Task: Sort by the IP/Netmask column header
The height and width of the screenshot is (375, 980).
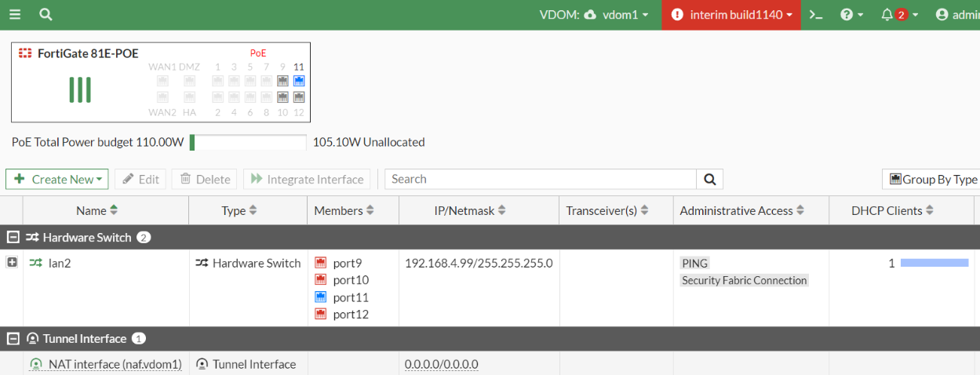Action: [x=470, y=210]
